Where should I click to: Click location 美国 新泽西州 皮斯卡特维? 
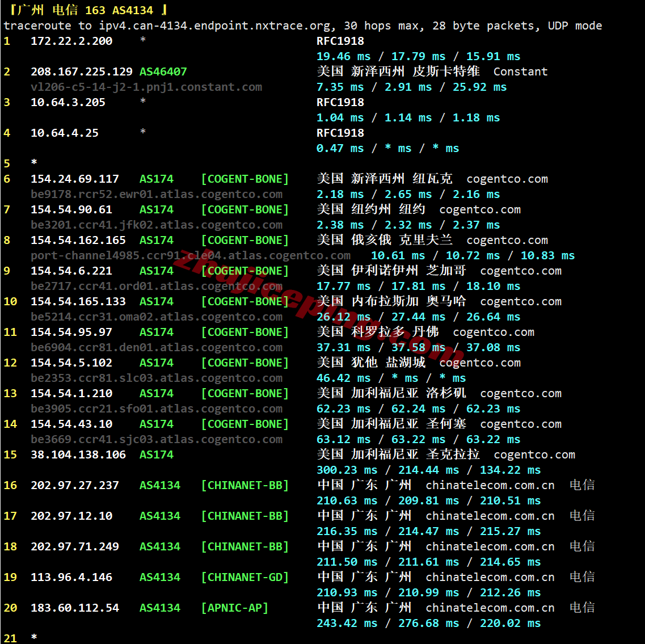(398, 71)
